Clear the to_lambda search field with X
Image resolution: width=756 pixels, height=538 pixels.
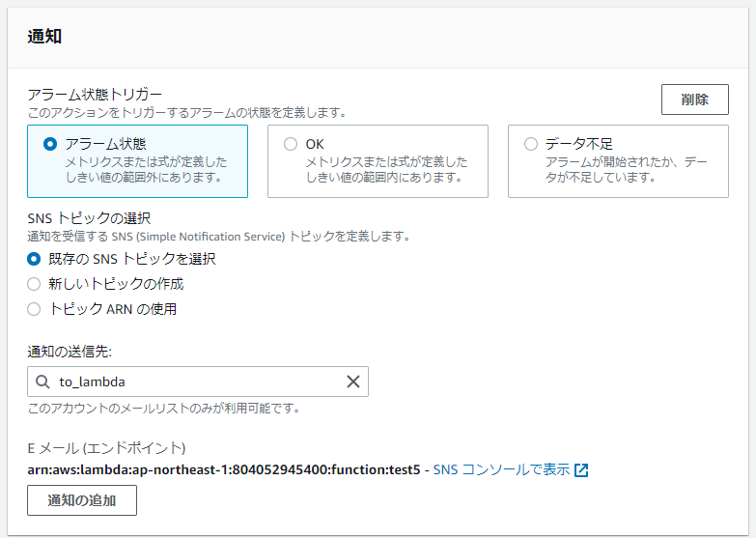(x=353, y=382)
